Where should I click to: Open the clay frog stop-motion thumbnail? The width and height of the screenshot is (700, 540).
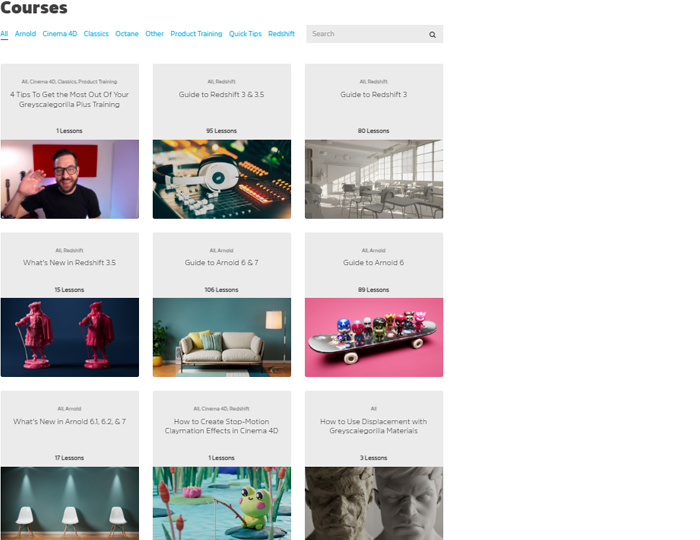coord(222,503)
